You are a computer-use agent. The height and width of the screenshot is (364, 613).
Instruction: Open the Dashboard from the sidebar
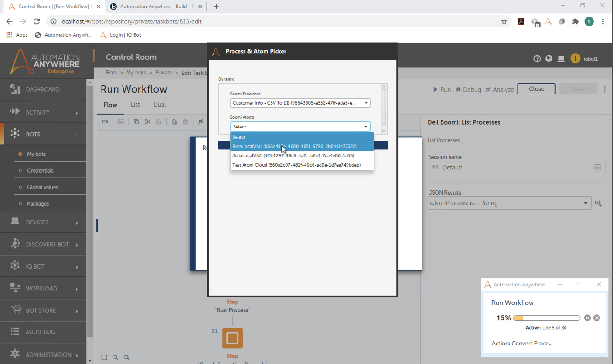(43, 89)
